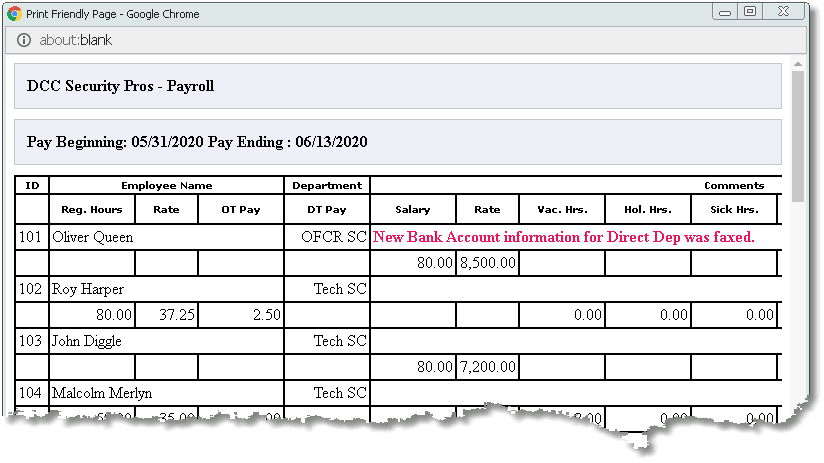Click Roy Harper's 37.25 rate cell
This screenshot has height=463, width=824.
pos(167,315)
